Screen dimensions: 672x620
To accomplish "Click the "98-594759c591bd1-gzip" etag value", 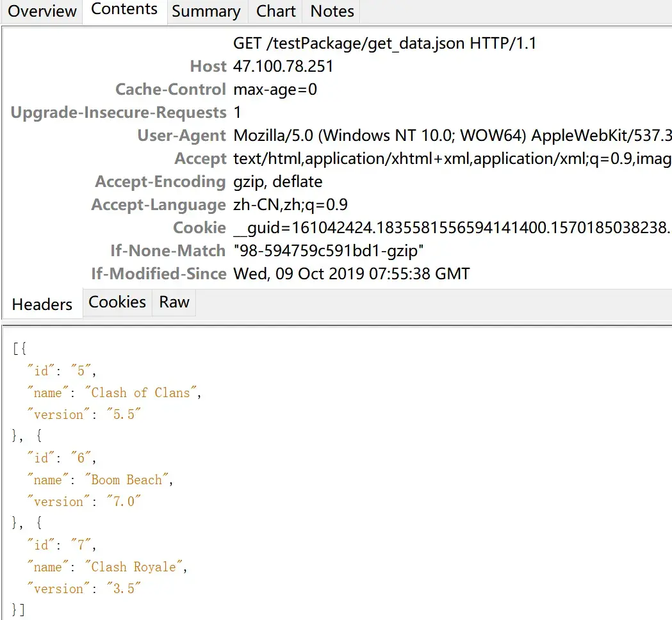I will point(328,250).
